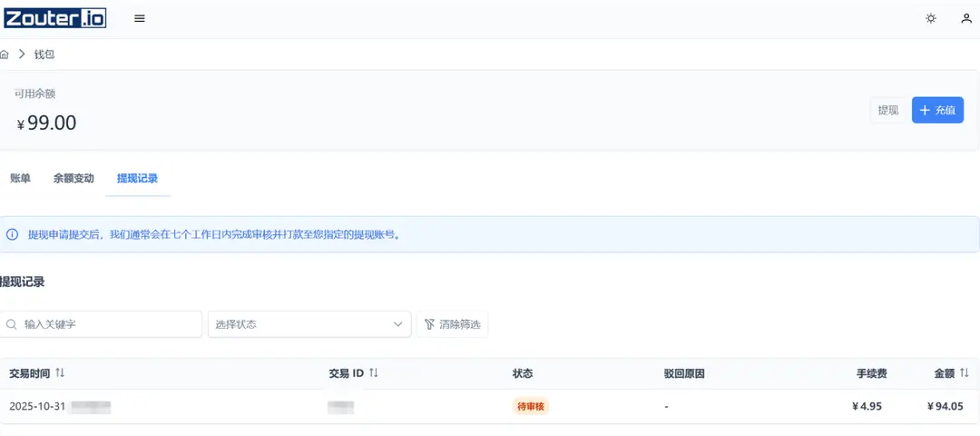Open the user account profile icon
The height and width of the screenshot is (436, 980).
(x=966, y=18)
